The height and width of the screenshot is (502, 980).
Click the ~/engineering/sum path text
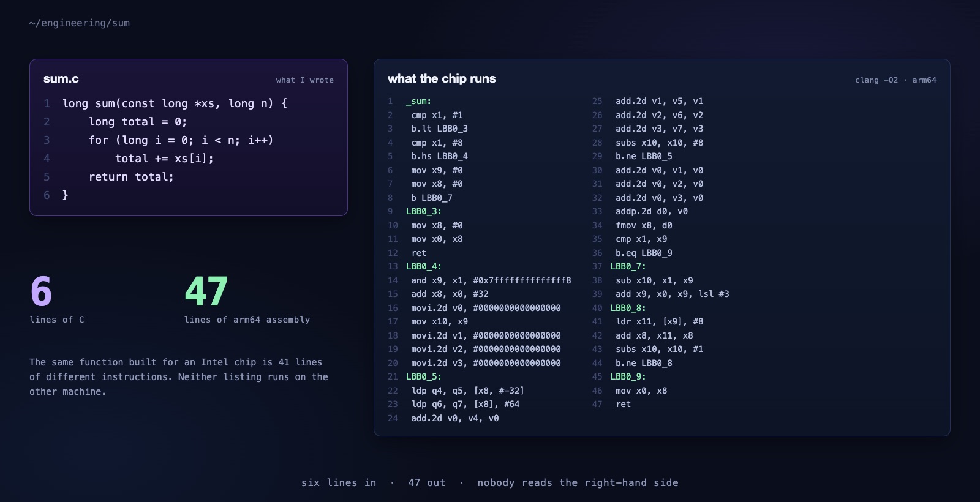pos(80,23)
